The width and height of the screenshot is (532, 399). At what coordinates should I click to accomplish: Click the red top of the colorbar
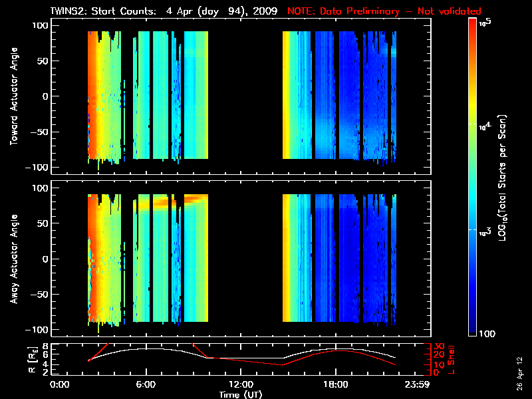click(x=473, y=27)
